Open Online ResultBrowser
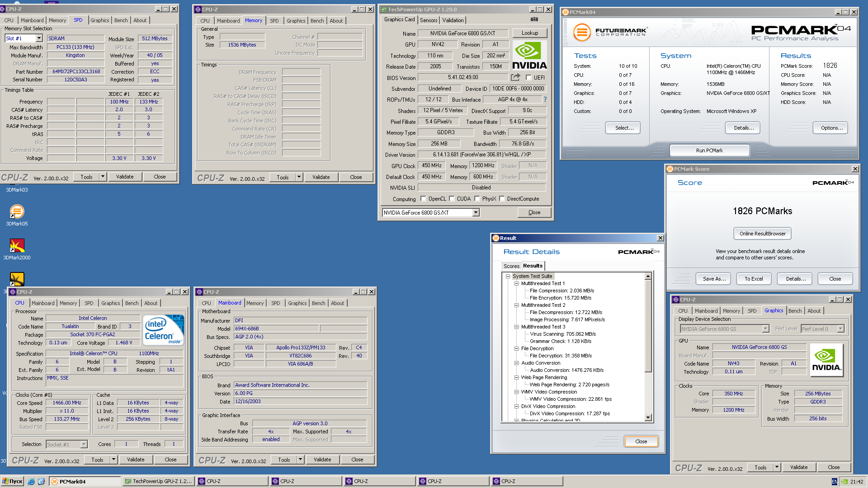 tap(762, 234)
